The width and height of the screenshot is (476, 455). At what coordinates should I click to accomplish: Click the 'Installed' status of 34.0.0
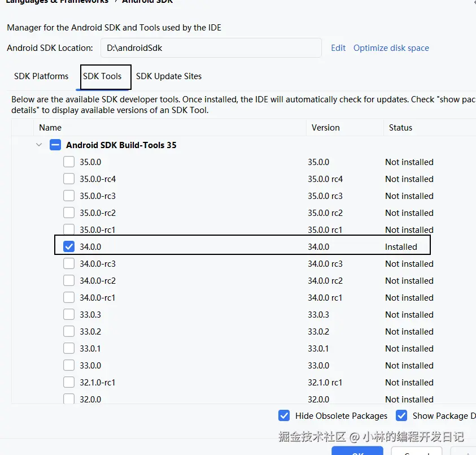(x=401, y=247)
